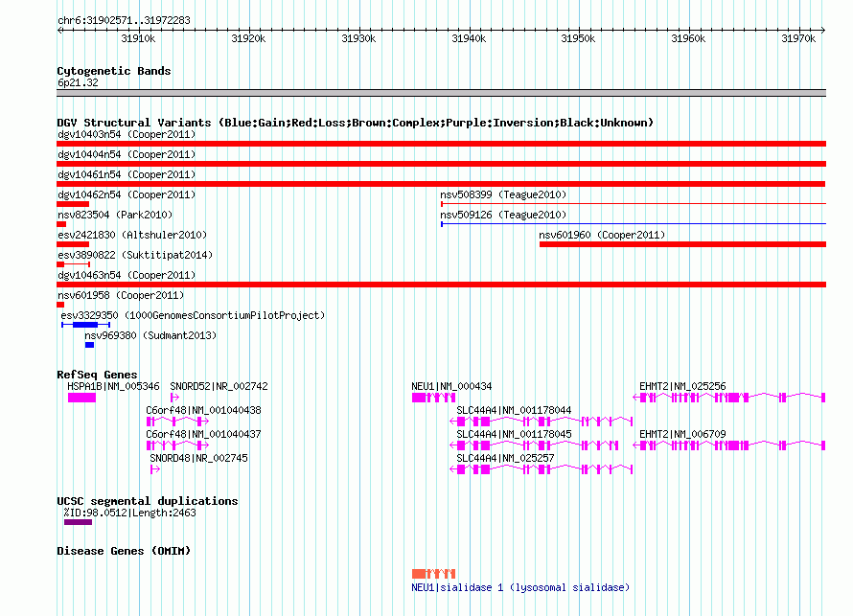Image resolution: width=853 pixels, height=616 pixels.
Task: Click the DGV Structural Variants track heading
Action: [356, 123]
